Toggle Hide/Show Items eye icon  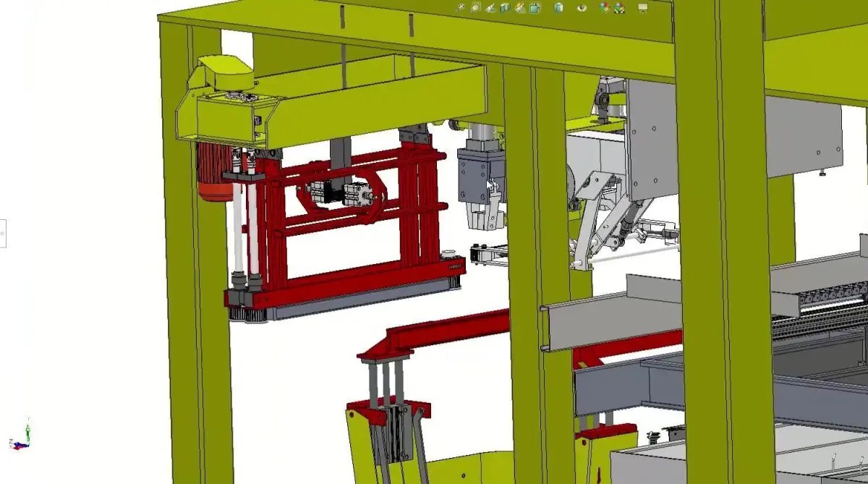582,7
